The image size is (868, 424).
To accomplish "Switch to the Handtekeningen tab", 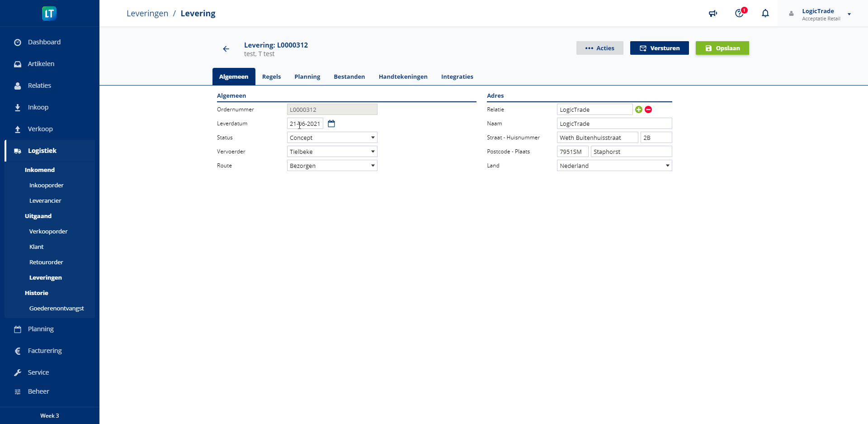I will pos(403,77).
